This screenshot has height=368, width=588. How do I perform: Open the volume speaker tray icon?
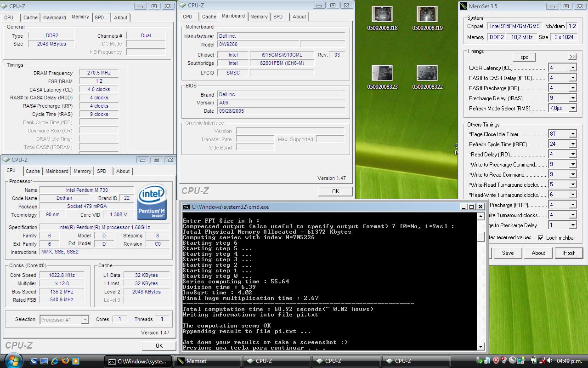tap(549, 361)
